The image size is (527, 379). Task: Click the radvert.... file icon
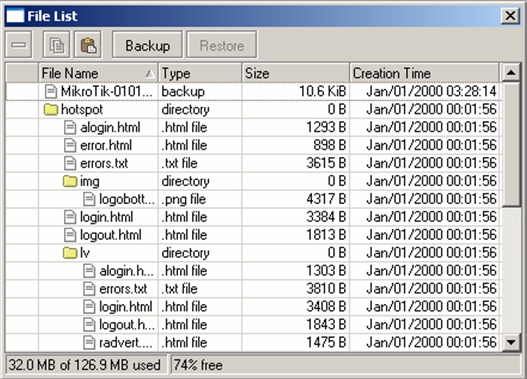click(x=89, y=342)
